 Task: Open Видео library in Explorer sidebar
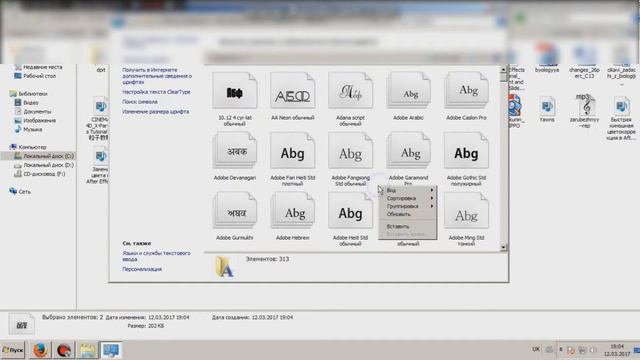coord(27,103)
